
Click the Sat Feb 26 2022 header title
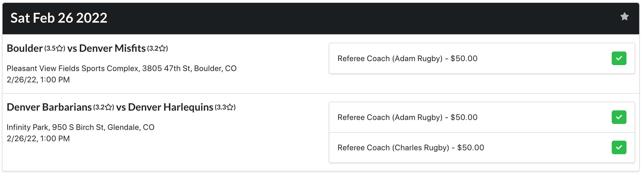(59, 18)
